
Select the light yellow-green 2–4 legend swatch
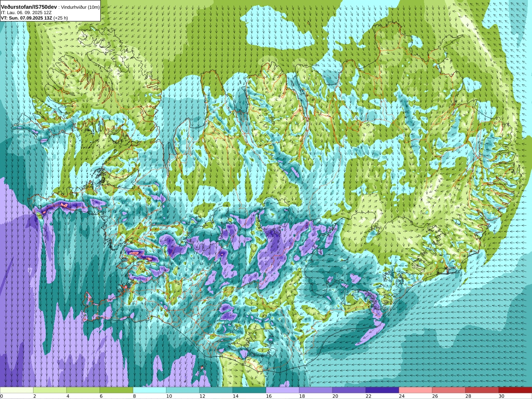point(50,390)
